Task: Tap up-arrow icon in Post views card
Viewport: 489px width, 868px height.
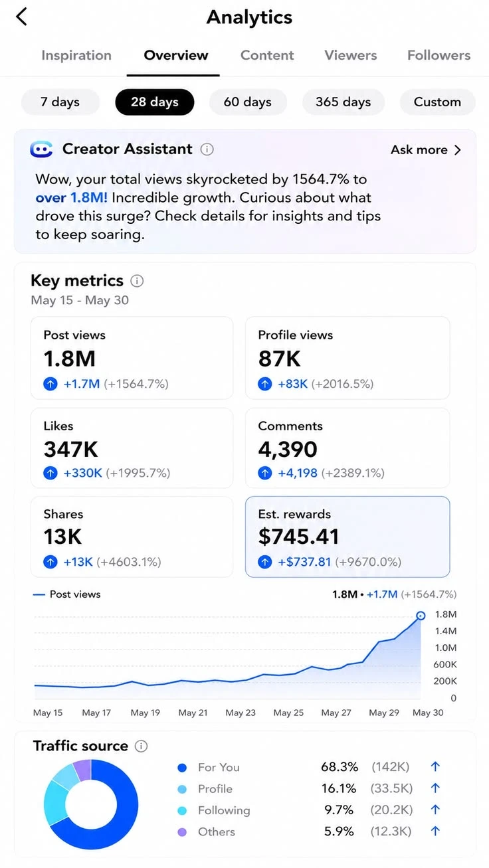Action: tap(50, 384)
